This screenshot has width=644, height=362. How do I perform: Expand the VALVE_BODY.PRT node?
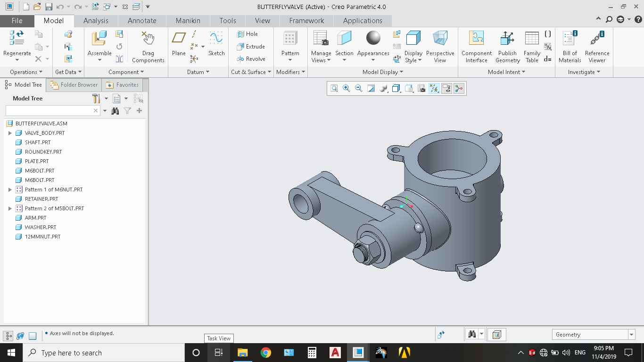[10, 133]
